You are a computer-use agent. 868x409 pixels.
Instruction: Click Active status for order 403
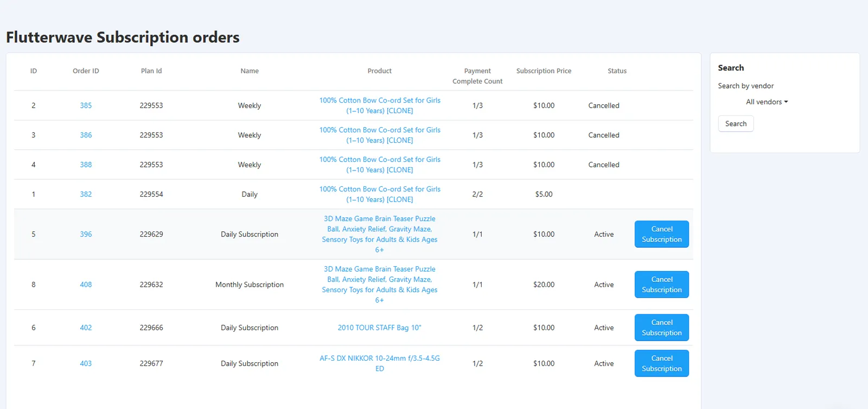point(604,363)
